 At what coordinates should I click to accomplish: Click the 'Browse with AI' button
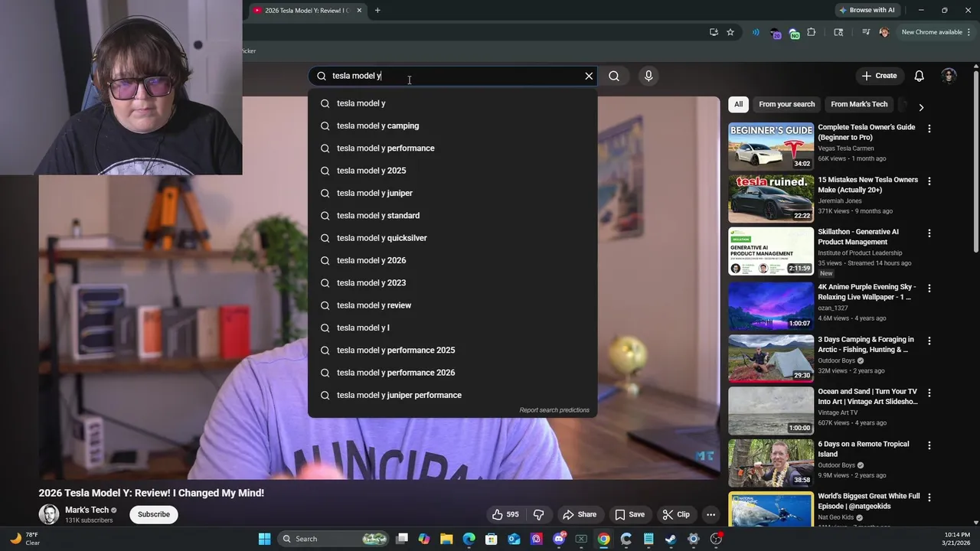click(x=867, y=10)
